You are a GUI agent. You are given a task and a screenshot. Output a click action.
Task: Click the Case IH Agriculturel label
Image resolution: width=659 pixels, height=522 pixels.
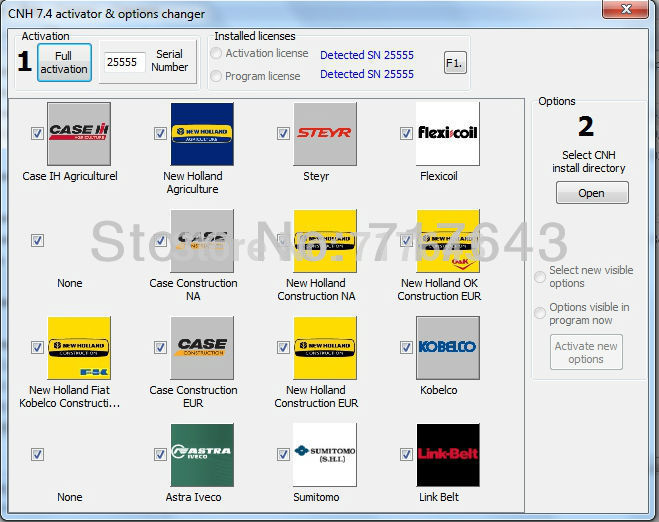[x=70, y=176]
